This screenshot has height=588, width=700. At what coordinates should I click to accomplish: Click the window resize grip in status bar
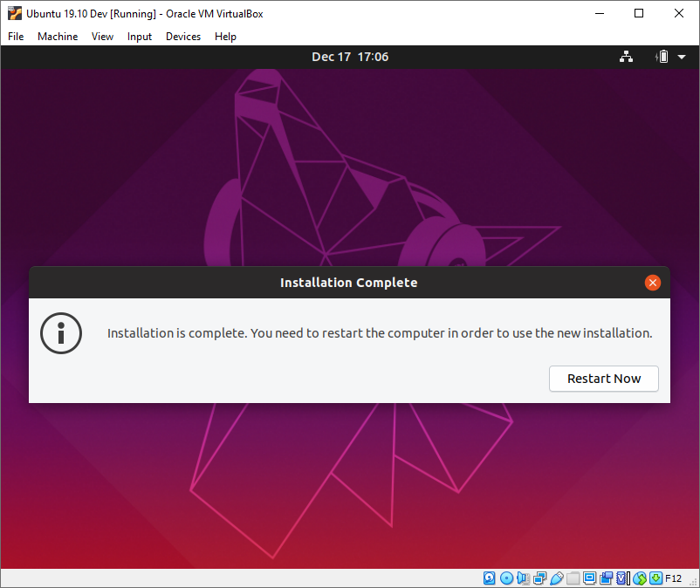click(693, 581)
